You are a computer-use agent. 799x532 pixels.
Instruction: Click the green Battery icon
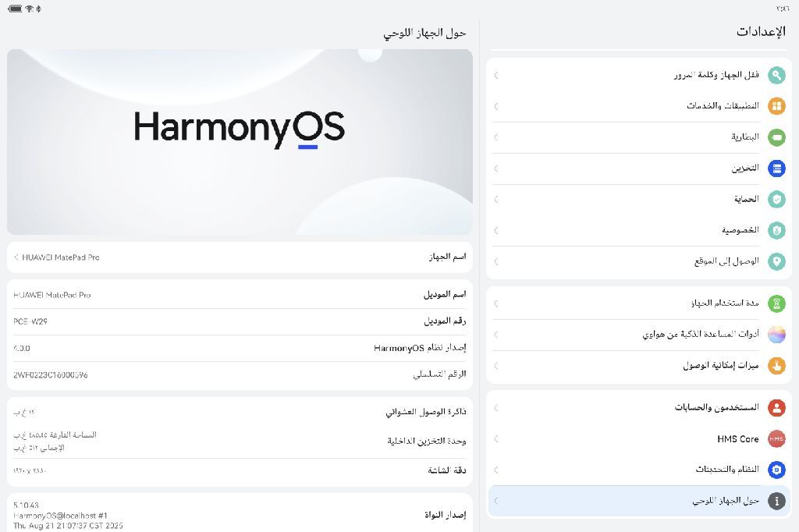(x=776, y=137)
